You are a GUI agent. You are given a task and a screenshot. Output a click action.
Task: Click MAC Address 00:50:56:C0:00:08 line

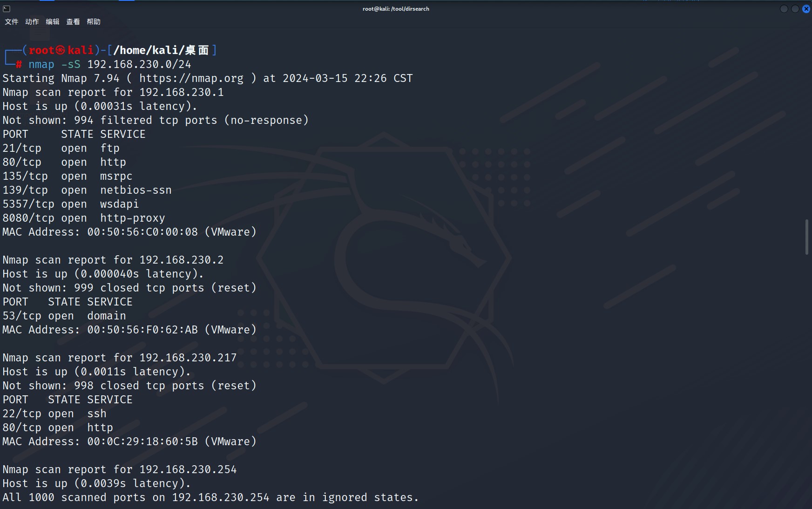(129, 232)
